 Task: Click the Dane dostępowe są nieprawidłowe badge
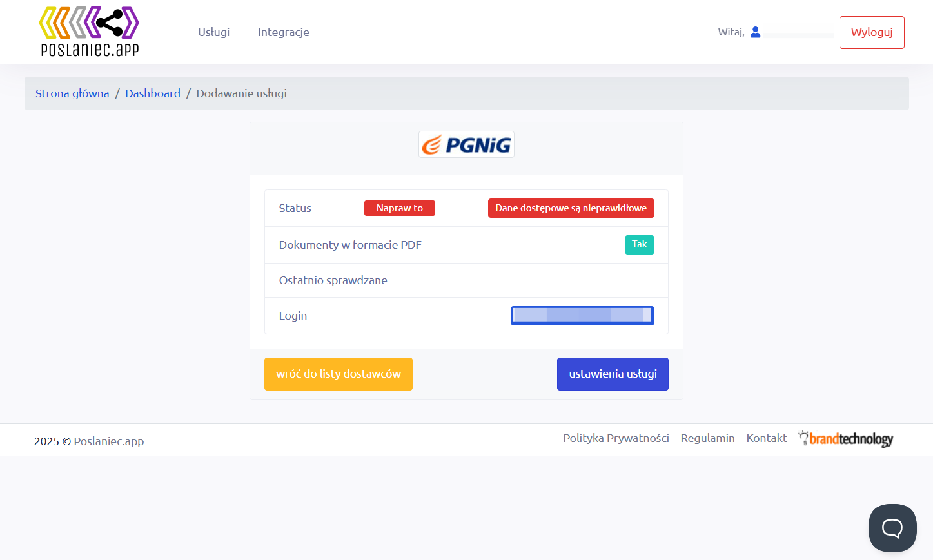tap(571, 208)
